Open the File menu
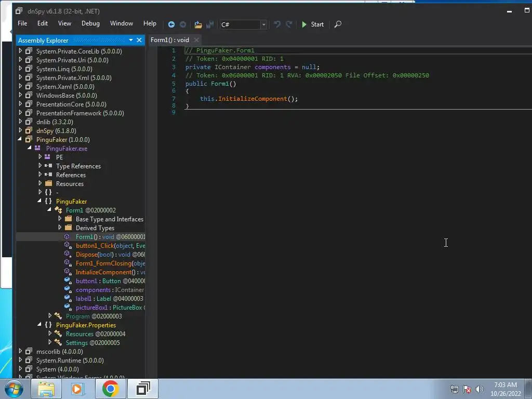532x399 pixels. [22, 23]
